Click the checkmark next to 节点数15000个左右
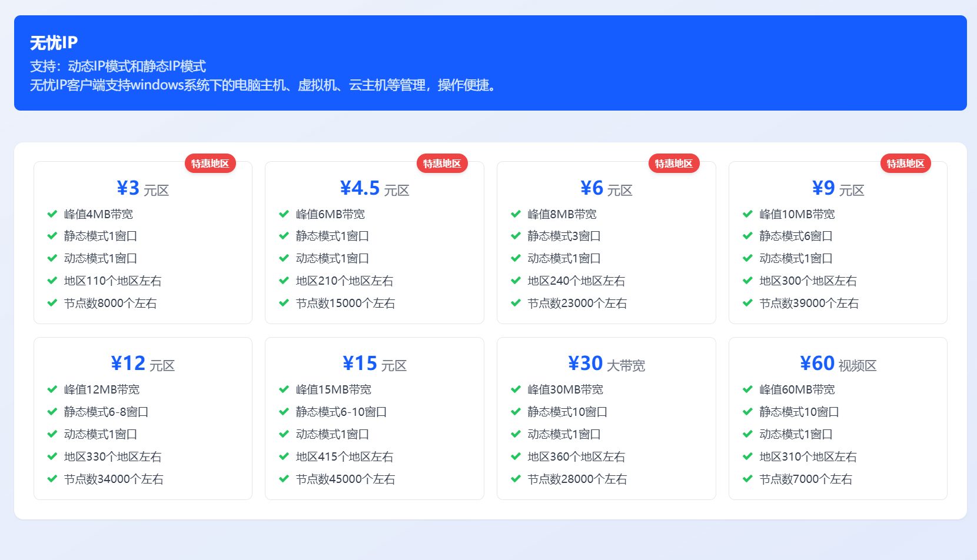The image size is (977, 560). point(284,303)
